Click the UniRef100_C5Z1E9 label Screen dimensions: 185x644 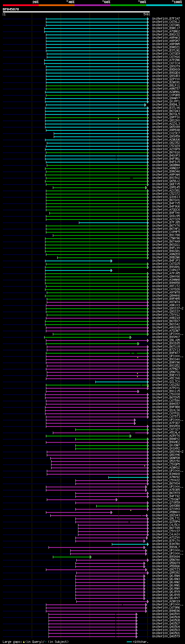coord(166,146)
